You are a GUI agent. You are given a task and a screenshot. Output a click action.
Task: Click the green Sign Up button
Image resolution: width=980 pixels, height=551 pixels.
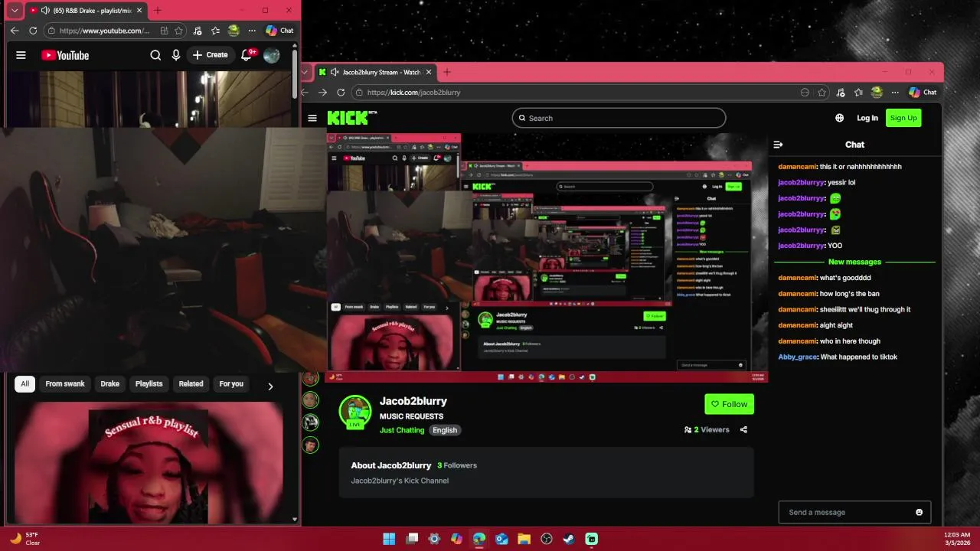(x=903, y=118)
